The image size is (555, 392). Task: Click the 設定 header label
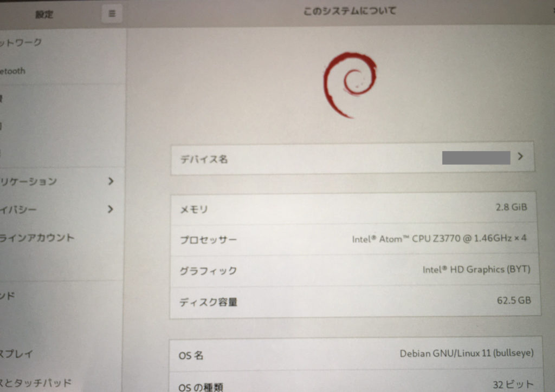46,15
